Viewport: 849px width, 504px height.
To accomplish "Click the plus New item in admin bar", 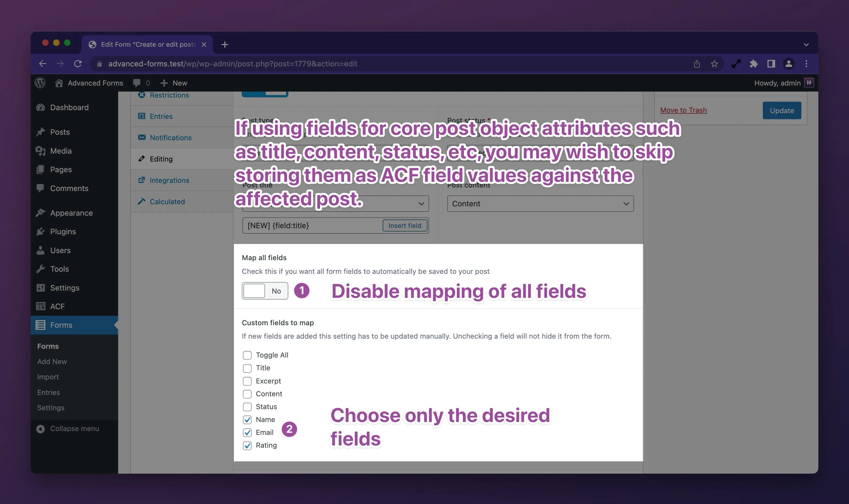I will pos(174,83).
